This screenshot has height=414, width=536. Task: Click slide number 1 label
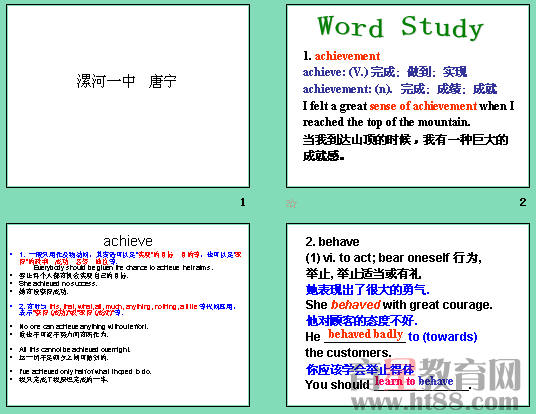(x=243, y=202)
